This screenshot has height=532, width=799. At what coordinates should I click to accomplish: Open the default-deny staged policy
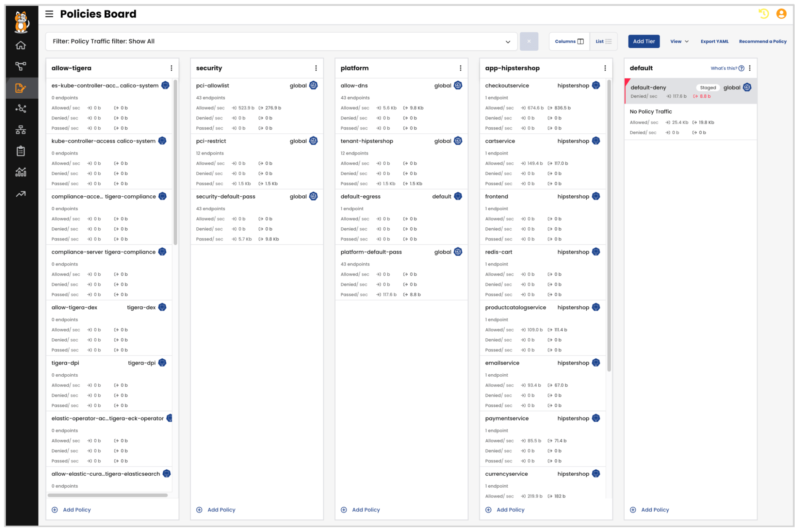click(x=691, y=91)
